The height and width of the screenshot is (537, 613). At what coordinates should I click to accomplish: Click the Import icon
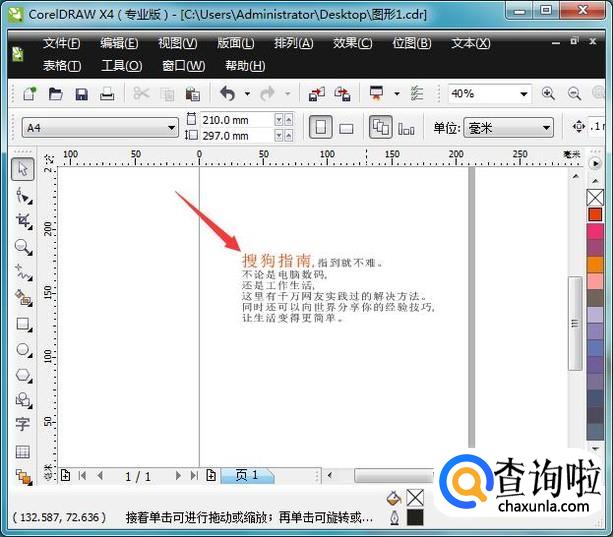317,94
